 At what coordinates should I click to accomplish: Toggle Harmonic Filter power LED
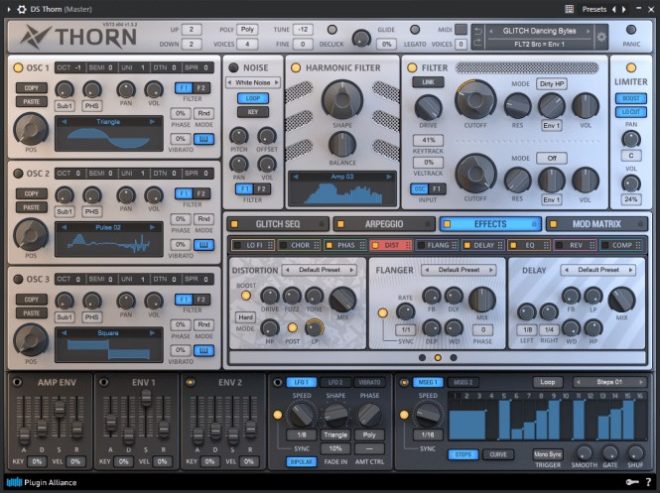coord(296,68)
